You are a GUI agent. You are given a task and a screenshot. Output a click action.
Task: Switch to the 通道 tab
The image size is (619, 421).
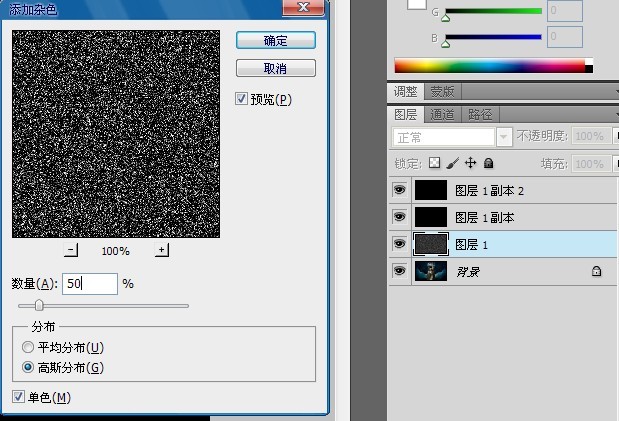443,115
